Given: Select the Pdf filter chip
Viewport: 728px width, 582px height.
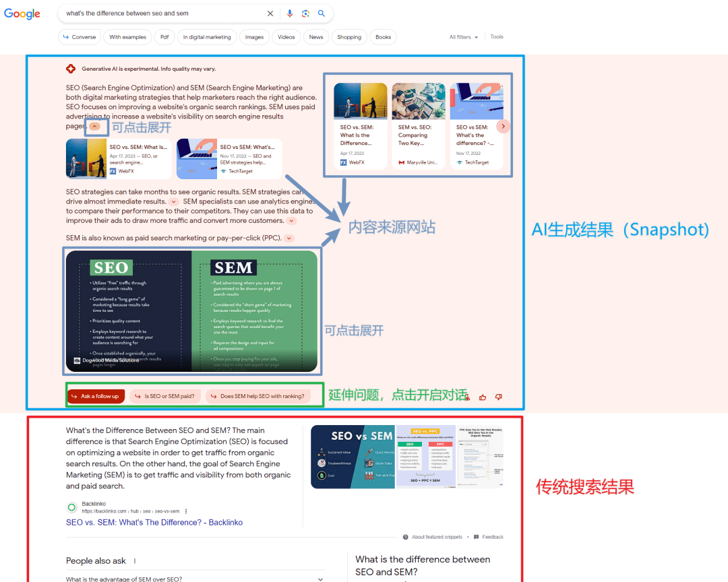Looking at the screenshot, I should coord(164,37).
